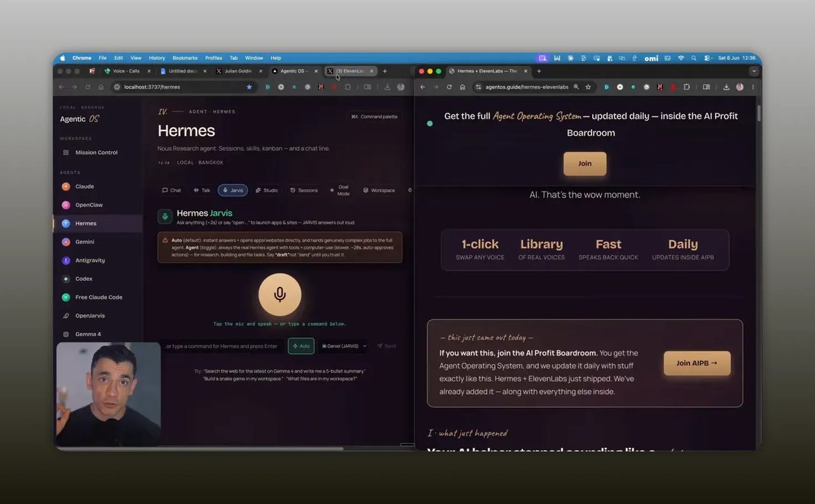This screenshot has height=504, width=815.
Task: Open extensions puzzle icon in left window
Action: tap(348, 87)
